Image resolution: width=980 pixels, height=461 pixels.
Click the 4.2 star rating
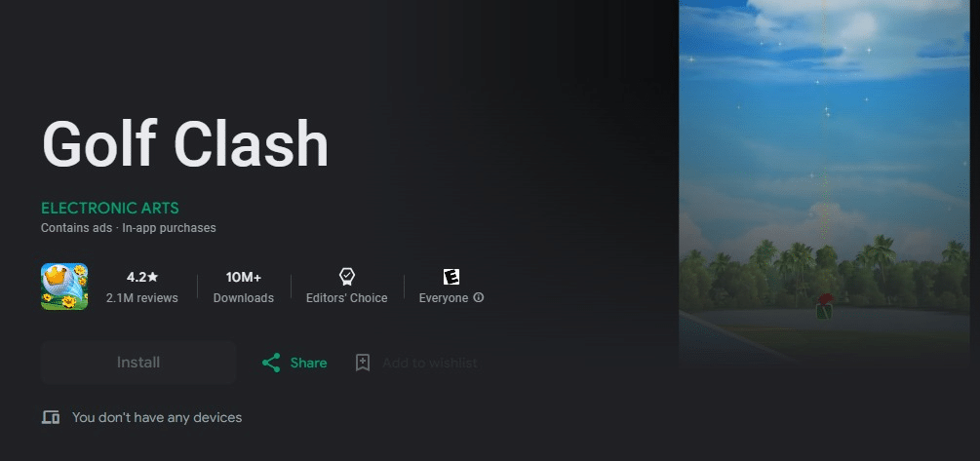(141, 277)
